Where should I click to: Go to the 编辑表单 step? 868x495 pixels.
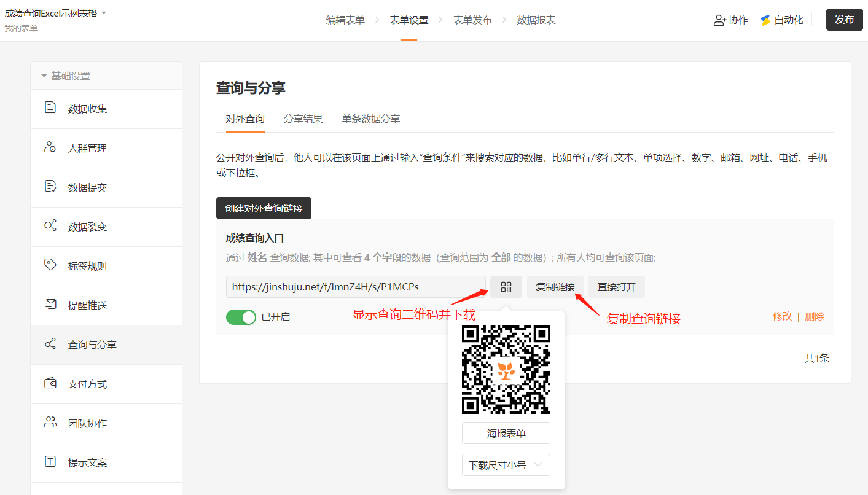tap(345, 20)
